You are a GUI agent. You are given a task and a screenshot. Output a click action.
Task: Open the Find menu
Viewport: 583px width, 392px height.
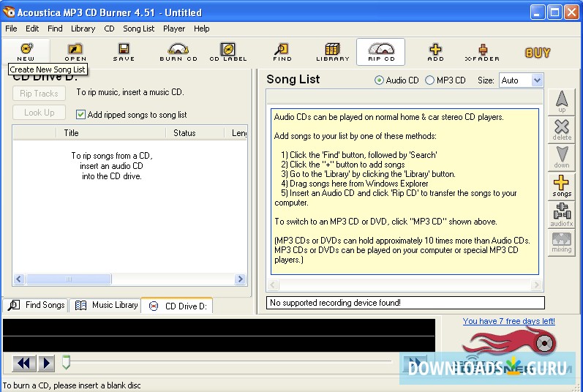pos(55,29)
